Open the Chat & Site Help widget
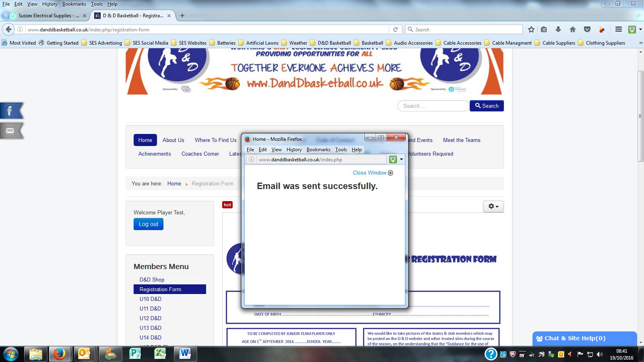The image size is (644, 362). tap(585, 338)
